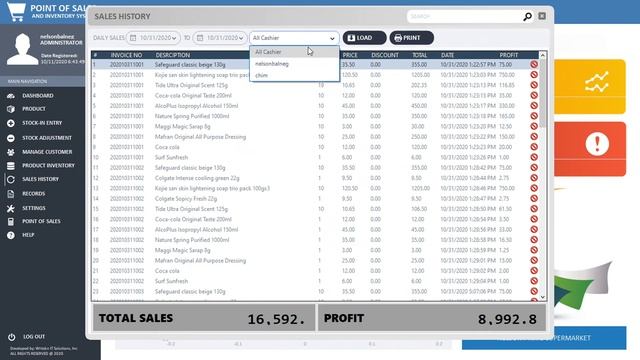Cancel row 7 Maggi Magic Sarap sale
The height and width of the screenshot is (360, 640).
(x=534, y=126)
